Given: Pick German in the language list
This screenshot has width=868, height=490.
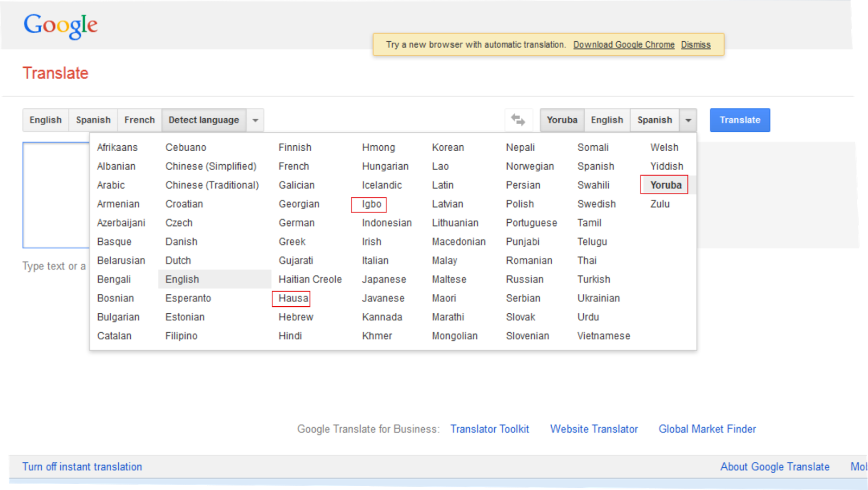Looking at the screenshot, I should (297, 223).
